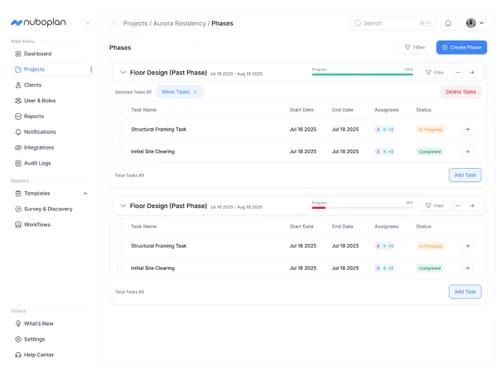Open second phase Initial Site Clearing row arrow
The width and height of the screenshot is (500, 375).
pyautogui.click(x=467, y=268)
